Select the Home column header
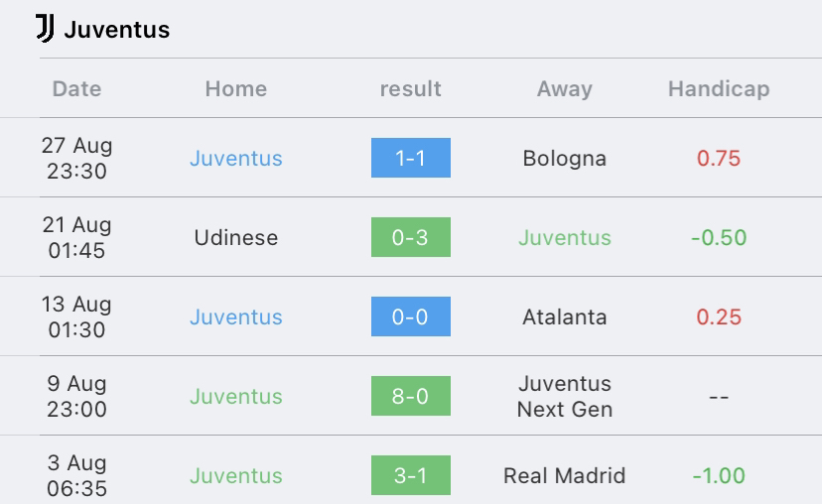 click(x=236, y=88)
